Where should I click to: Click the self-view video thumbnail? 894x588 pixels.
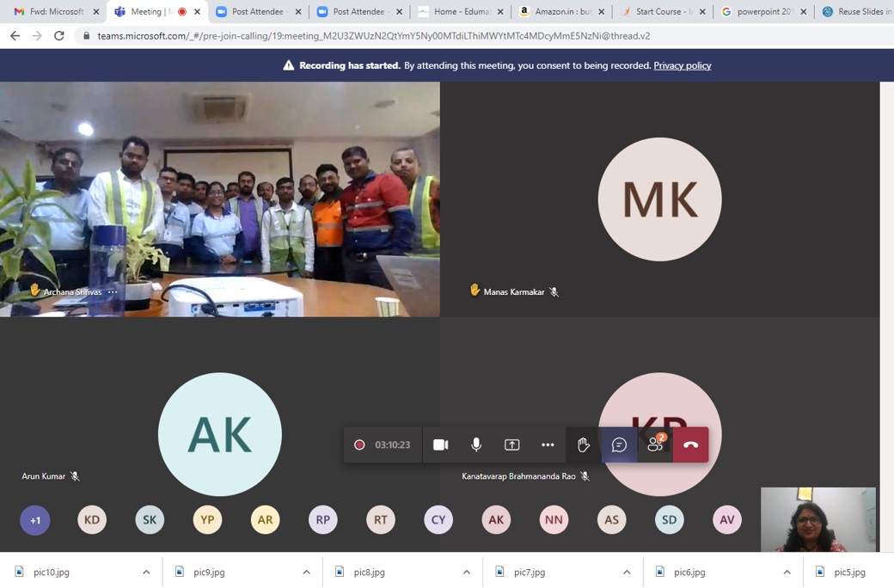pos(817,519)
